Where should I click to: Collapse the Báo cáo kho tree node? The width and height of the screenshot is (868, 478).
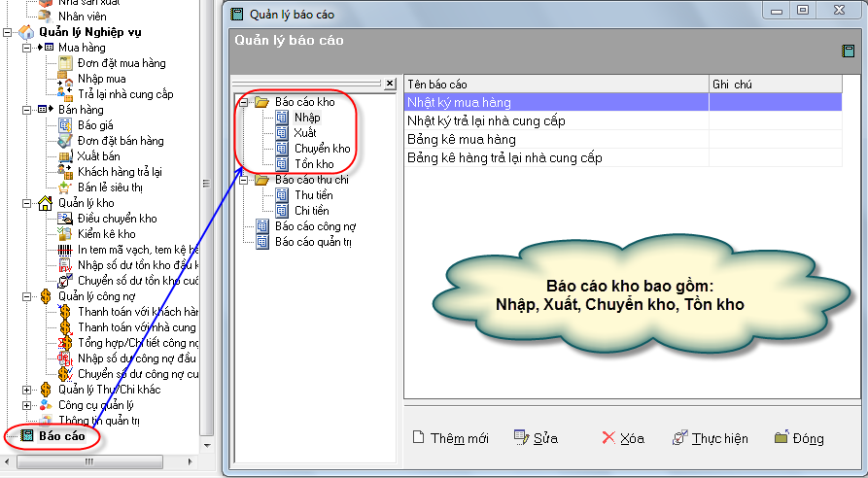coord(244,101)
